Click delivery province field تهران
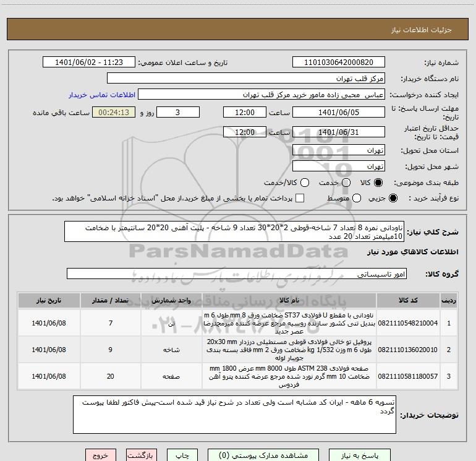 pyautogui.click(x=339, y=150)
